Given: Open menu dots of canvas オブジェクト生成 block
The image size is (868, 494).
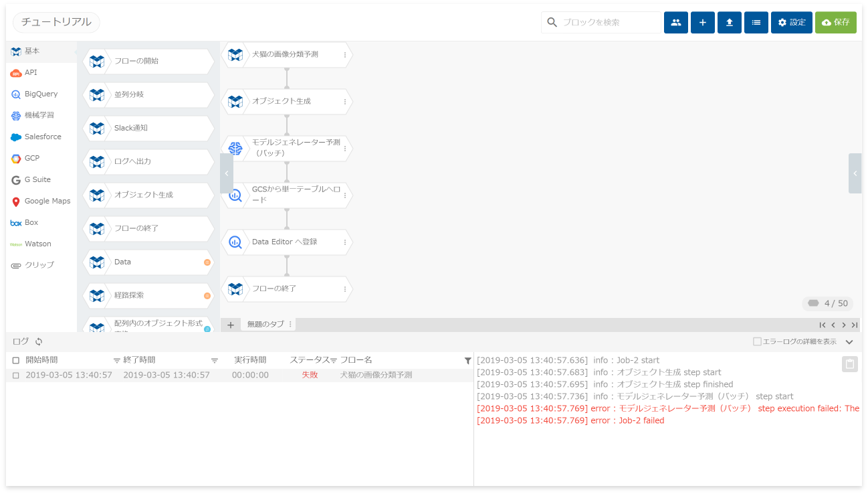Looking at the screenshot, I should coord(345,102).
